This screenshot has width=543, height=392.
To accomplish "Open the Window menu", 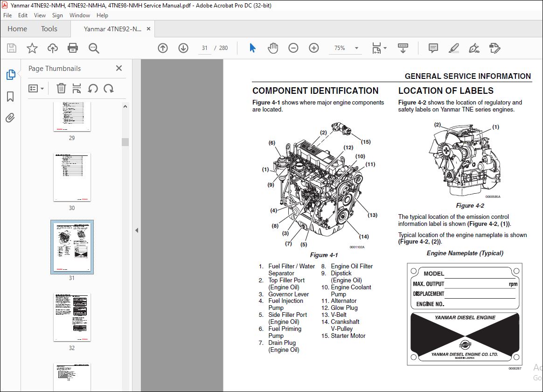I will (80, 15).
